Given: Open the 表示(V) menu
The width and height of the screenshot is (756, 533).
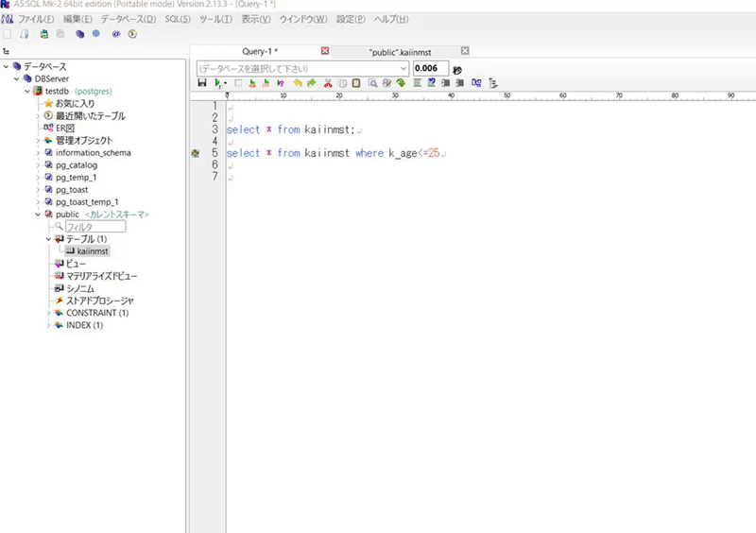Looking at the screenshot, I should [x=256, y=19].
